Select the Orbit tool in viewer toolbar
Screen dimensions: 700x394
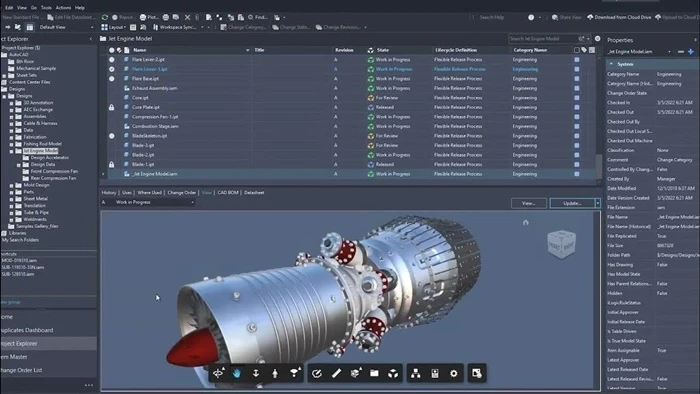click(218, 373)
